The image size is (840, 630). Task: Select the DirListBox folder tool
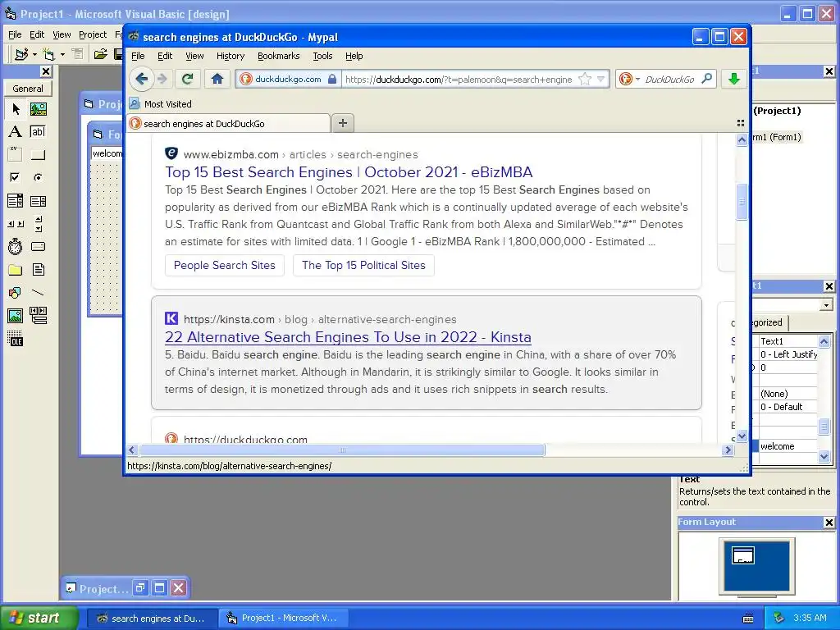point(16,269)
